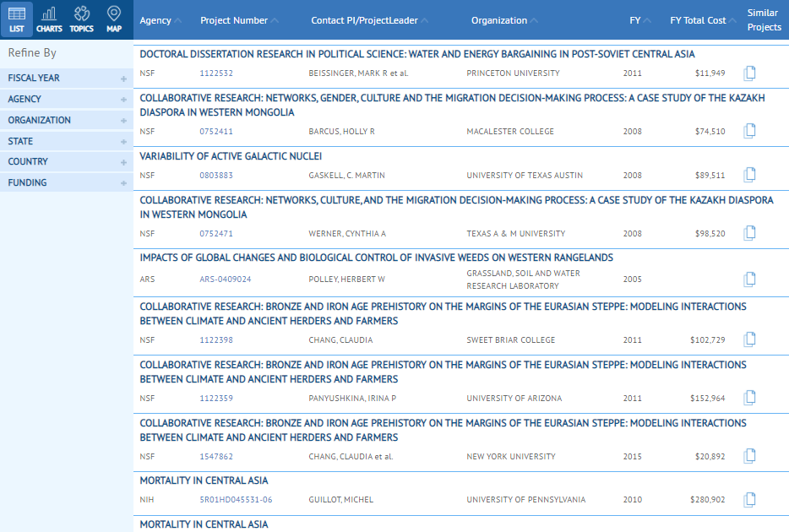Expand the State refine filter

pos(67,141)
